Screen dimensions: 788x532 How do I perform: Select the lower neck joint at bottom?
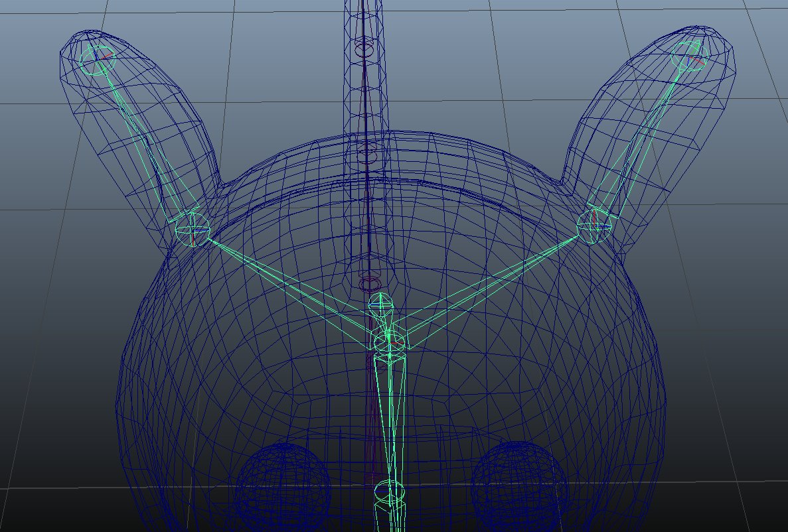pyautogui.click(x=388, y=492)
